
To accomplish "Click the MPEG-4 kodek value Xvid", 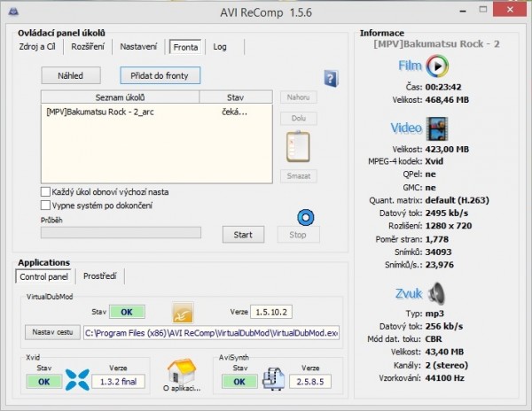I will click(x=434, y=161).
